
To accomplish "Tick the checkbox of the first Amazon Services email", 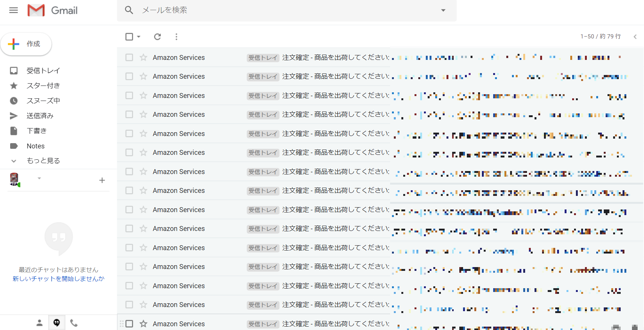I will pyautogui.click(x=129, y=57).
